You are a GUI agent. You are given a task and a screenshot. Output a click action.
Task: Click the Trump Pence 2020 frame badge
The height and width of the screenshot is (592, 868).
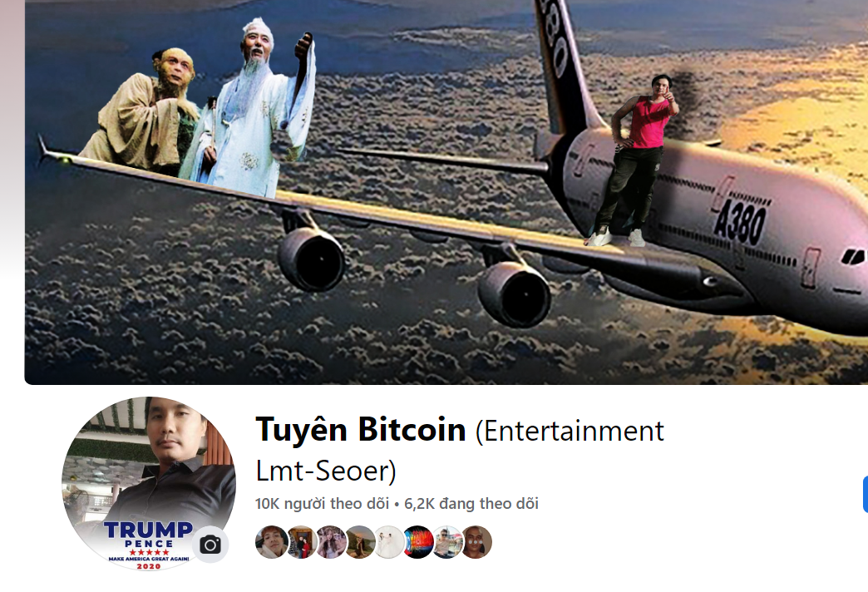point(148,545)
